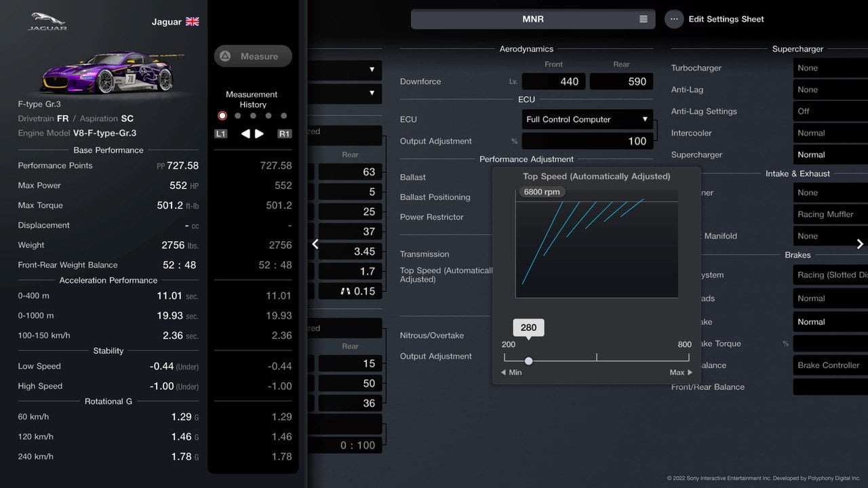The image size is (868, 488).
Task: Click the Ballast Positioning label
Action: [x=435, y=197]
